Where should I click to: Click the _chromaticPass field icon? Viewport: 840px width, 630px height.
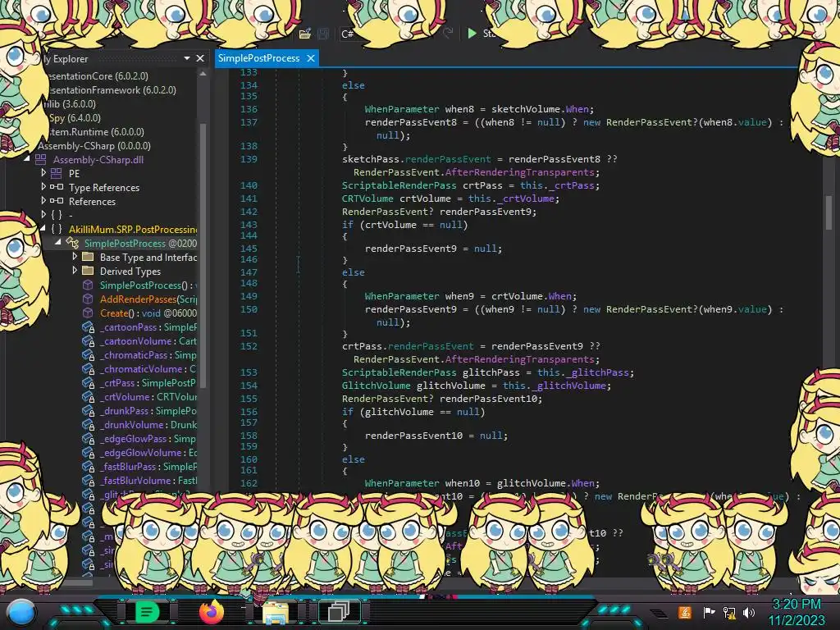88,354
